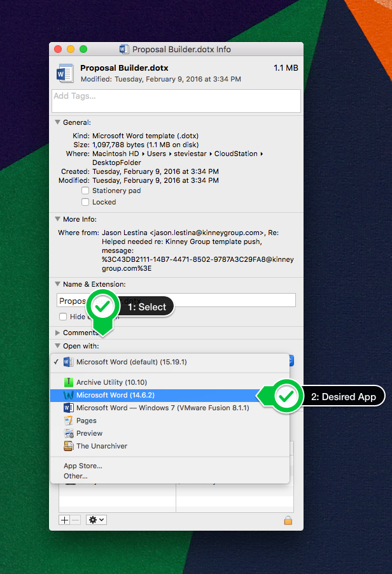Choose Archive Utility (10.10) from menu
The height and width of the screenshot is (574, 392).
click(x=170, y=382)
